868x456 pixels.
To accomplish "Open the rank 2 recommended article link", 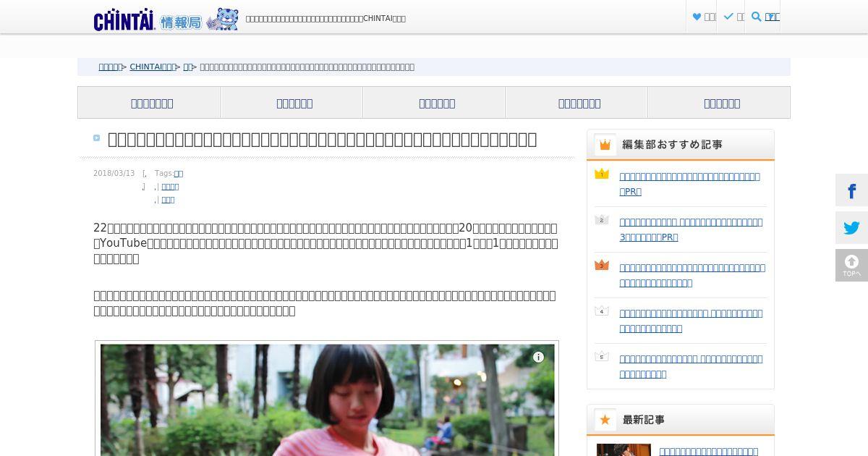I will [691, 229].
